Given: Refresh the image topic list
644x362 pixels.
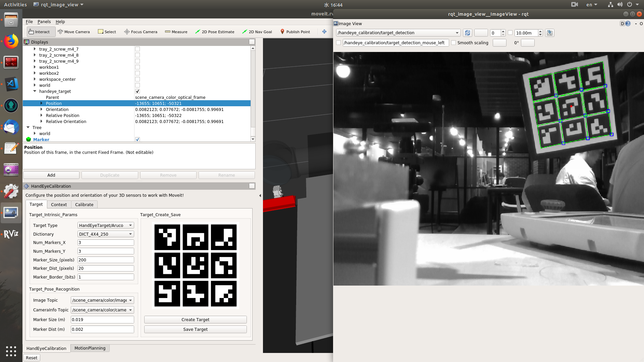Looking at the screenshot, I should coord(467,33).
